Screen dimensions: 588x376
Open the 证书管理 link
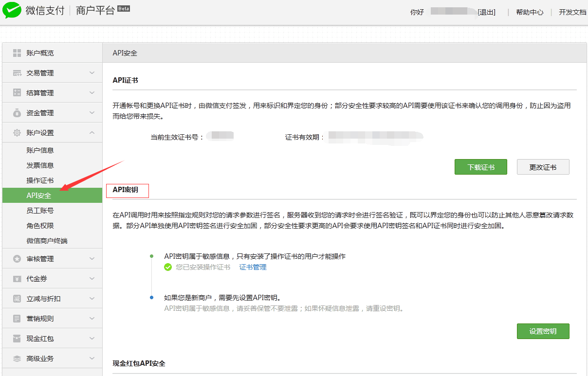pos(253,267)
